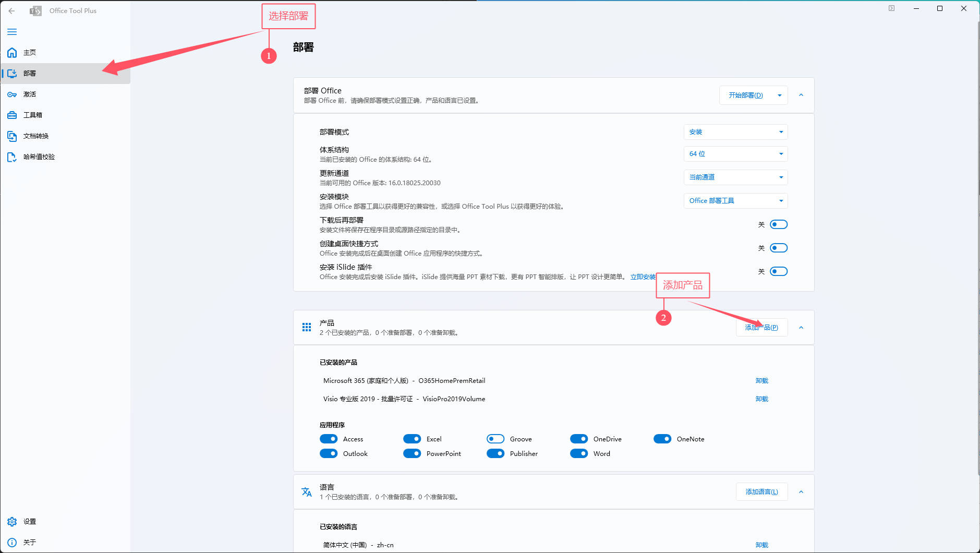
Task: Open 文档转换 document conversion
Action: coord(65,136)
